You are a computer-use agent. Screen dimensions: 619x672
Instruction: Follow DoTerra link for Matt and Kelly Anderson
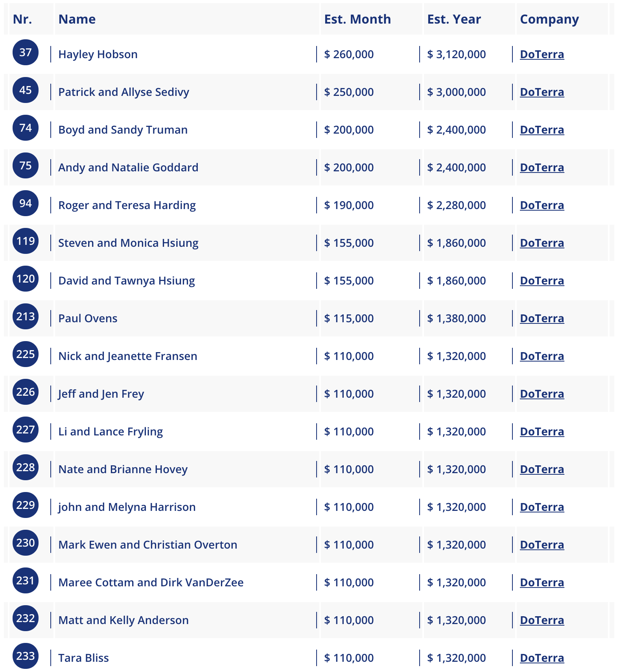click(x=542, y=620)
